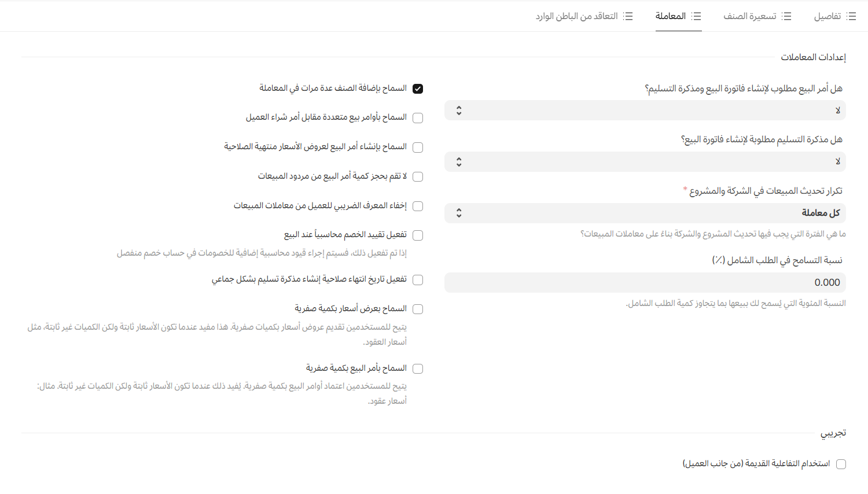Click the list icon beside تفاصيل tab
Image resolution: width=868 pixels, height=494 pixels.
pos(851,16)
